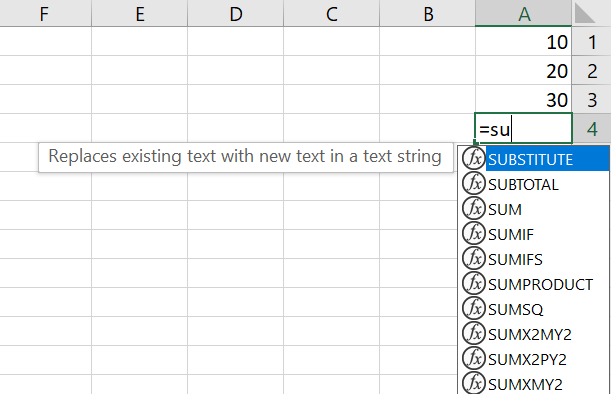Select SUMPRODUCT in the function list

534,283
